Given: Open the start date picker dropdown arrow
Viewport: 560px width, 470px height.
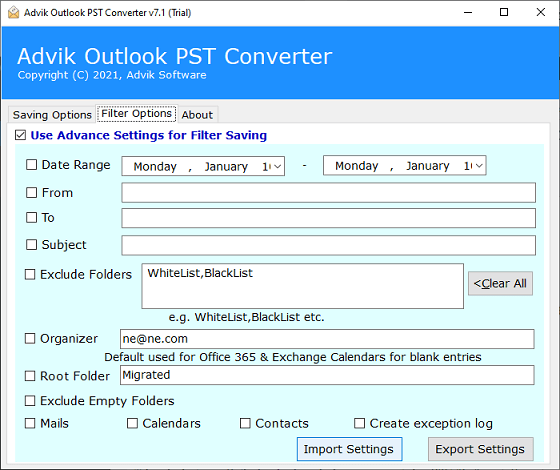Looking at the screenshot, I should click(x=278, y=166).
